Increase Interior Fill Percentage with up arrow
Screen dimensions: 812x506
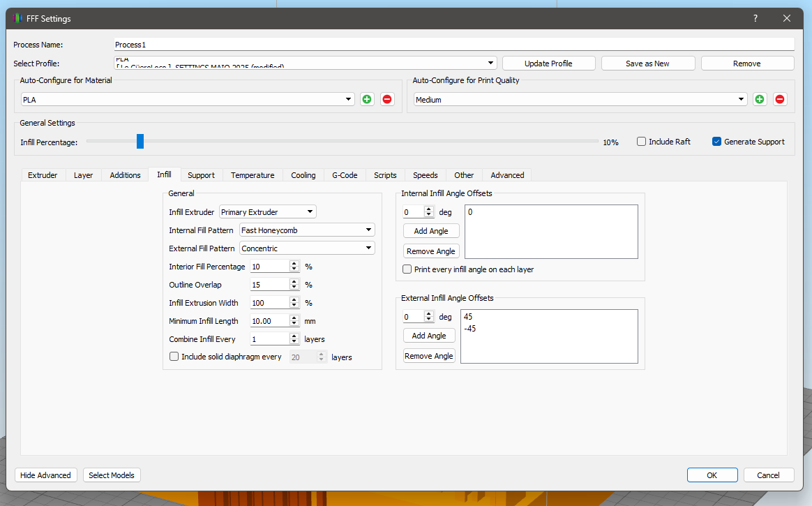[294, 263]
